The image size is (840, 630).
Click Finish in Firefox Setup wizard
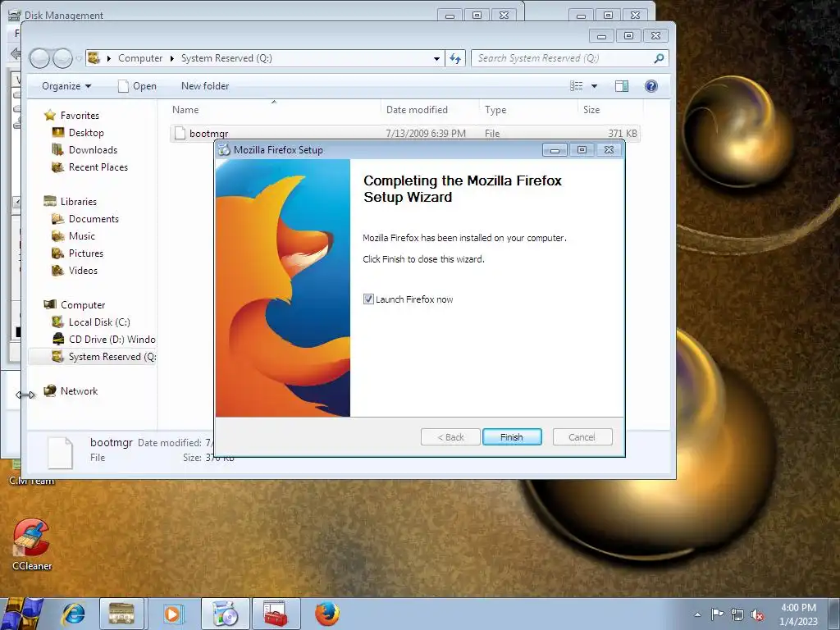[512, 437]
